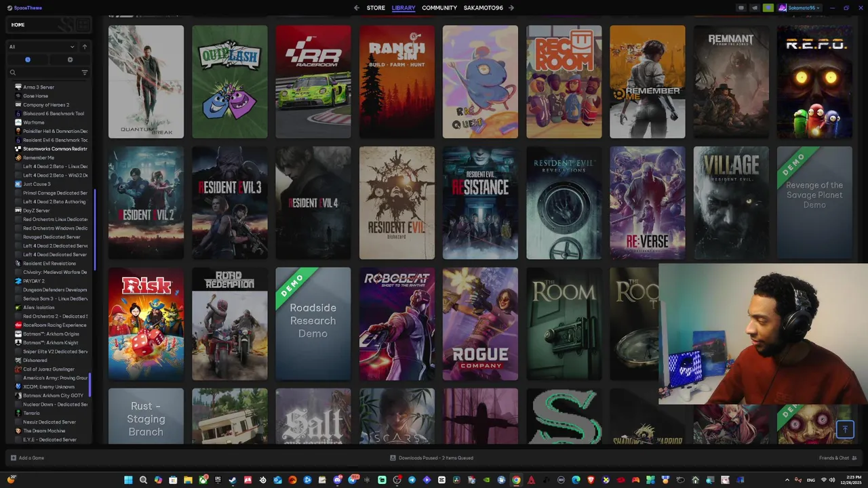Open the Remnant From the Ashes cover
This screenshot has width=868, height=488.
[x=731, y=81]
